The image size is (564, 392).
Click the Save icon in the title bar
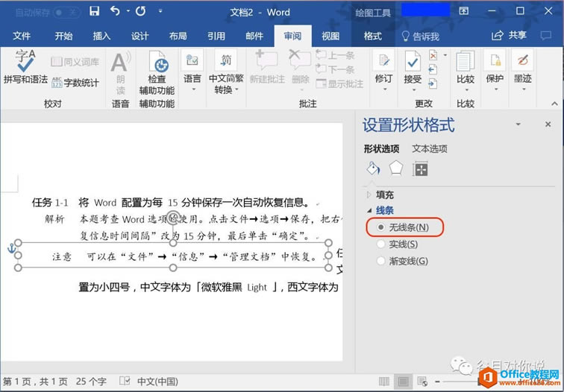tap(94, 11)
